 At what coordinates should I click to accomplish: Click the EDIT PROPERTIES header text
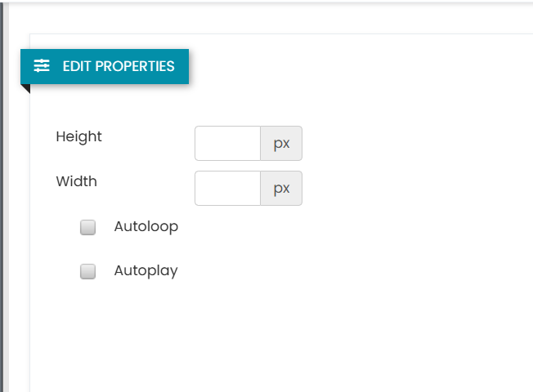[x=119, y=66]
